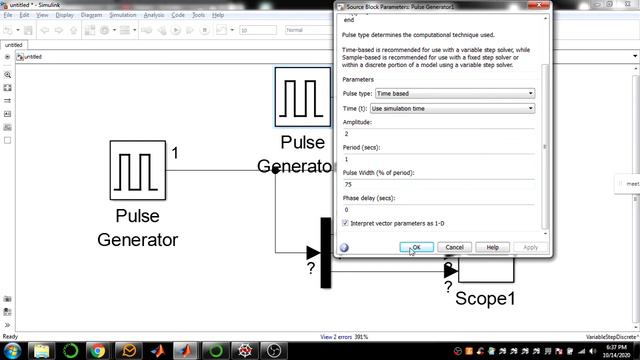This screenshot has height=360, width=640.
Task: Click the dialog scrollbar down arrow
Action: point(545,233)
